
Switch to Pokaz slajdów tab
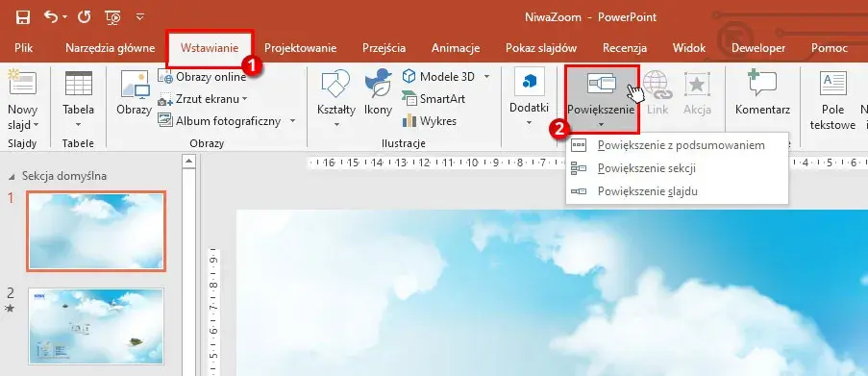click(x=541, y=48)
